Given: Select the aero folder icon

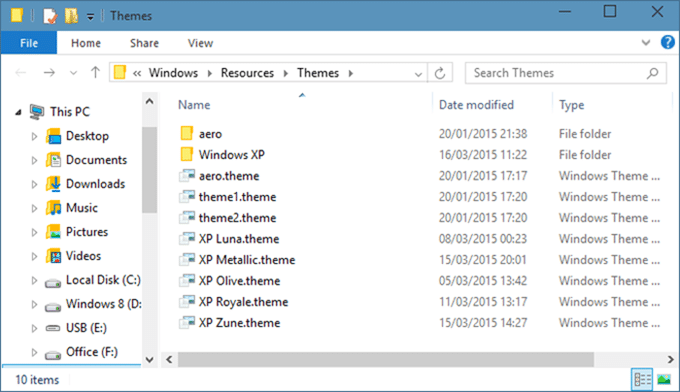Looking at the screenshot, I should pos(186,133).
